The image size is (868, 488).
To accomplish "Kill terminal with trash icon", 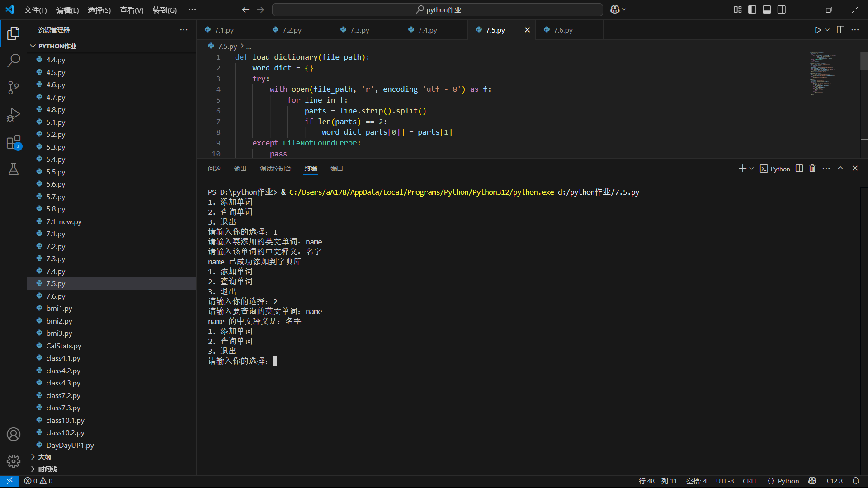I will [812, 169].
